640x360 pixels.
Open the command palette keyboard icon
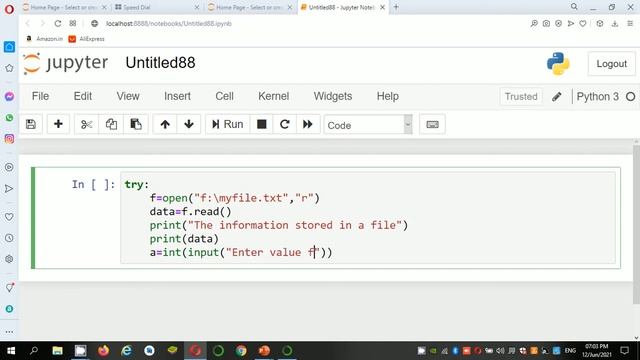[x=432, y=124]
